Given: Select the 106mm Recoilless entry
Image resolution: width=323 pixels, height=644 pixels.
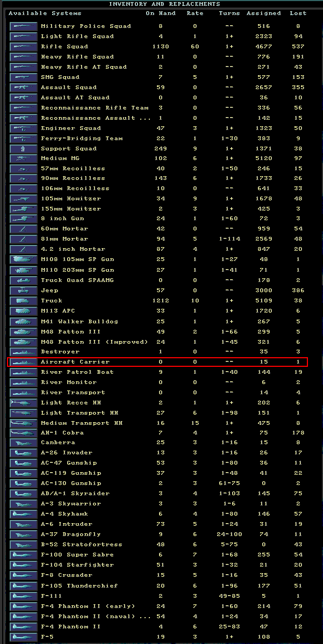Looking at the screenshot, I should coord(75,189).
